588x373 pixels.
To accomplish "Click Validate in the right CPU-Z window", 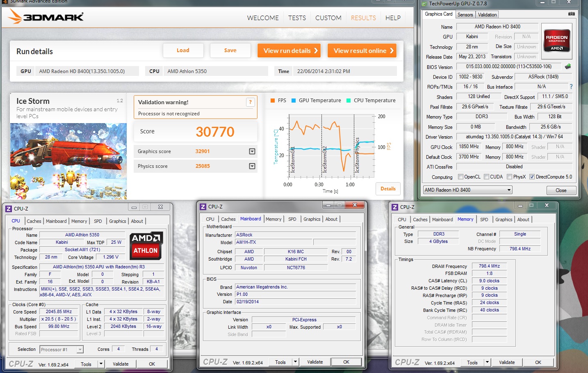I will [x=507, y=362].
